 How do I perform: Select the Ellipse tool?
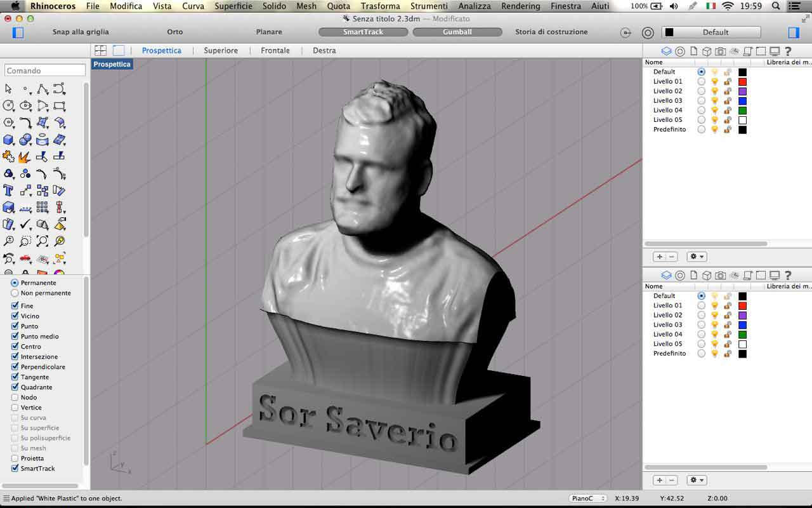tap(25, 106)
